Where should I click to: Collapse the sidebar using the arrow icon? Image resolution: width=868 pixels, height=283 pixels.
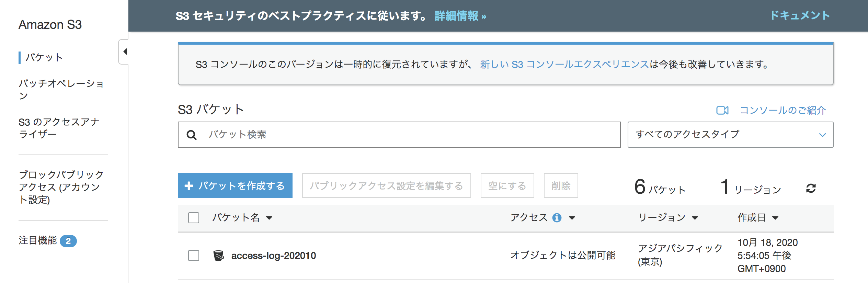pyautogui.click(x=124, y=51)
